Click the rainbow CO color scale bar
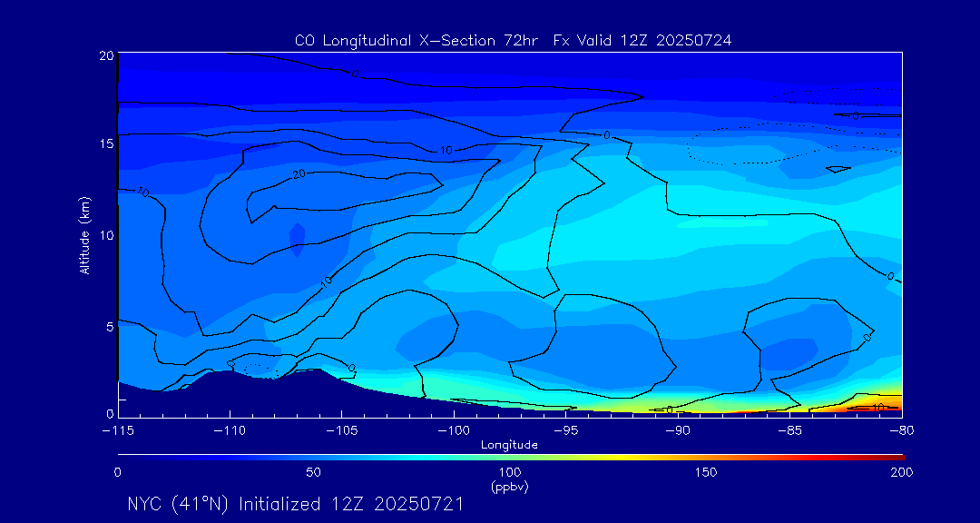 (511, 458)
